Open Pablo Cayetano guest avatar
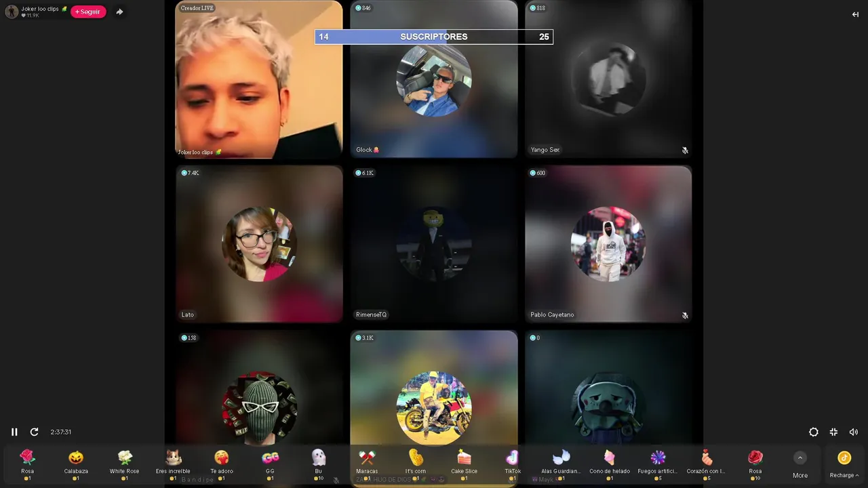 click(x=608, y=244)
